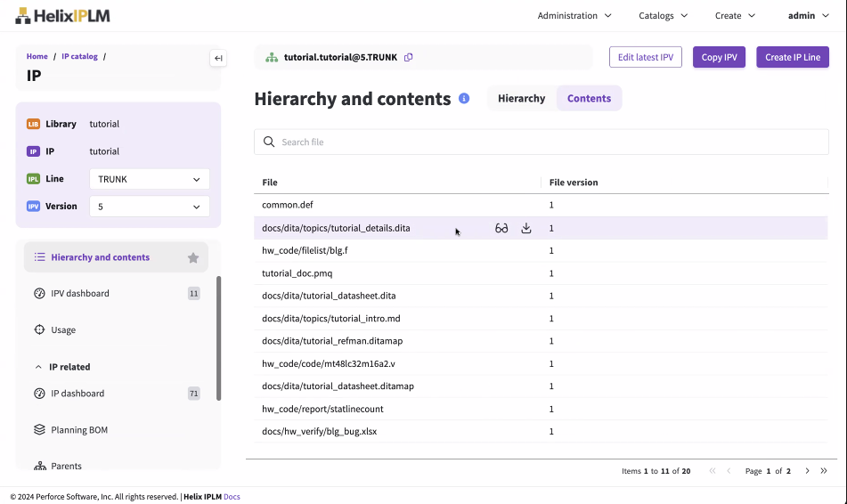Toggle the favorite star on Hierarchy and contents

pyautogui.click(x=193, y=258)
